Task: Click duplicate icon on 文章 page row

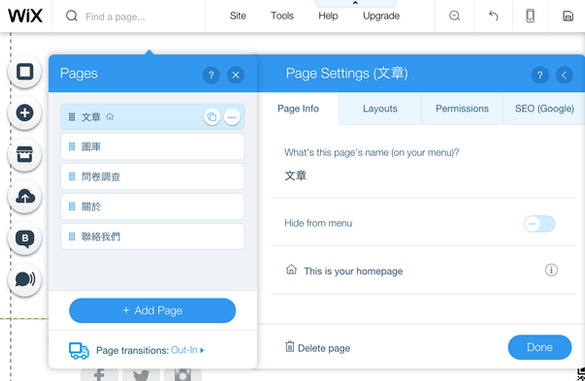Action: [x=212, y=117]
